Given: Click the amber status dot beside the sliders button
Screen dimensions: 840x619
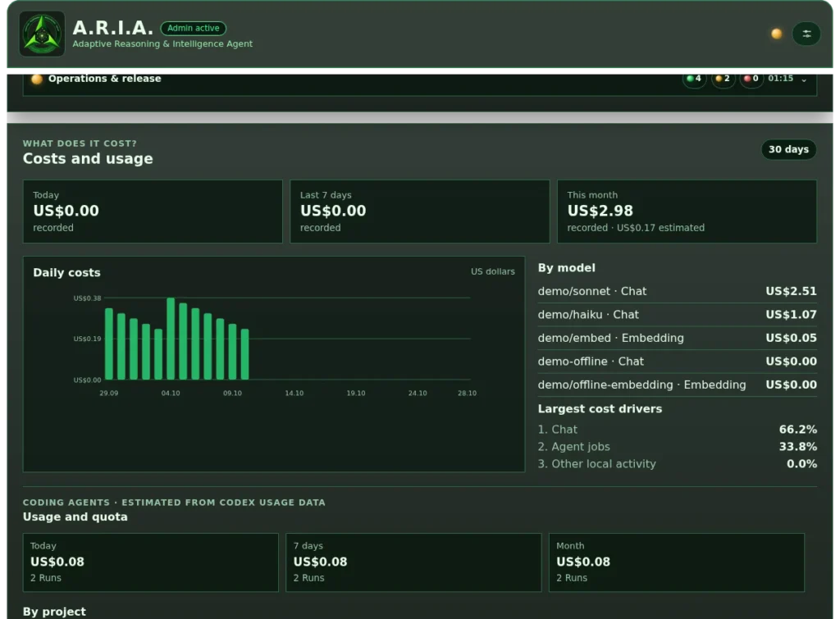Looking at the screenshot, I should (x=776, y=34).
